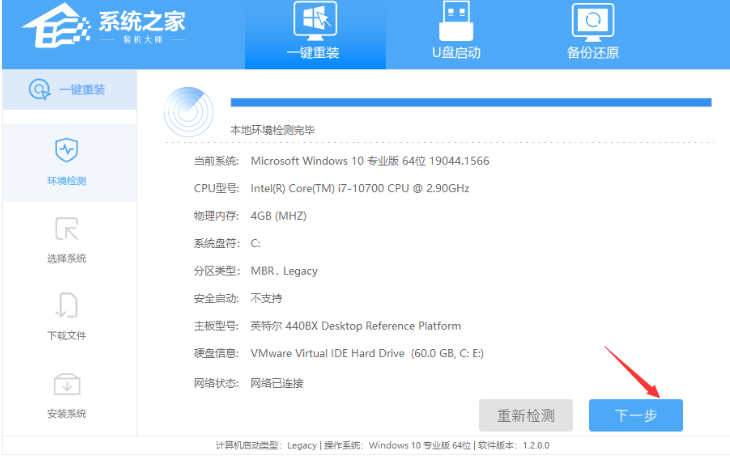Click the 重新检测 button

point(526,415)
